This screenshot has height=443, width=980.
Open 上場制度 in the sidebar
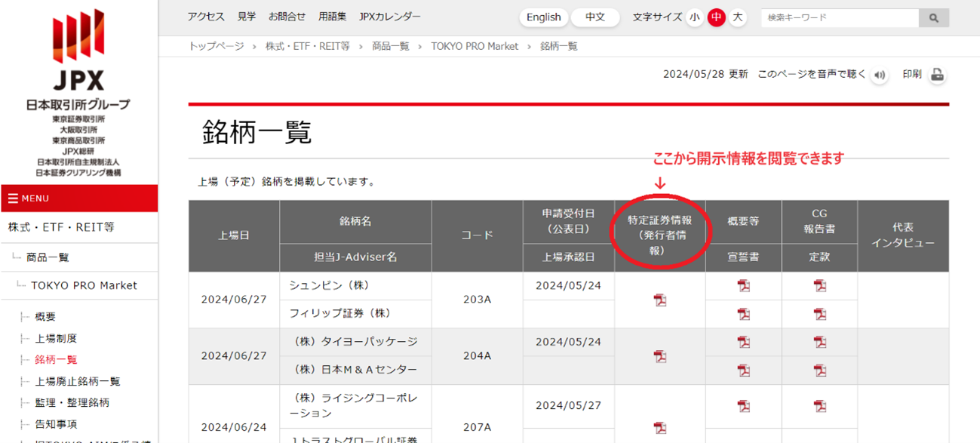click(56, 338)
